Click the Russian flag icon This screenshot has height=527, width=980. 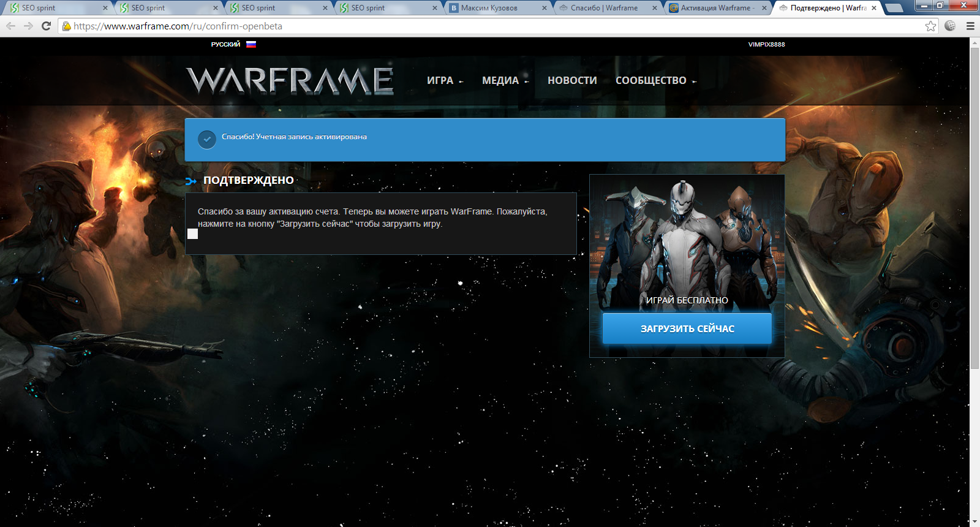(x=251, y=44)
